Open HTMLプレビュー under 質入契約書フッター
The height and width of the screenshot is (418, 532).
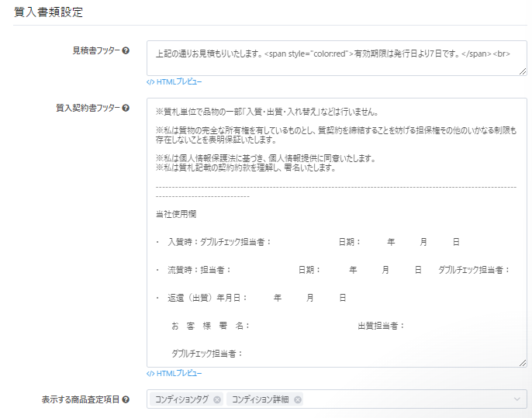coord(174,374)
